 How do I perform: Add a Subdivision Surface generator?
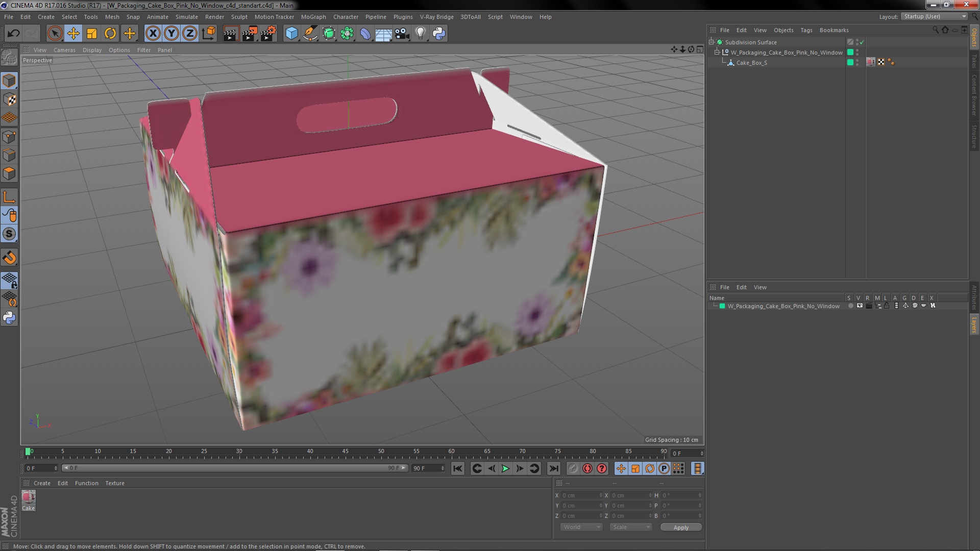(329, 34)
